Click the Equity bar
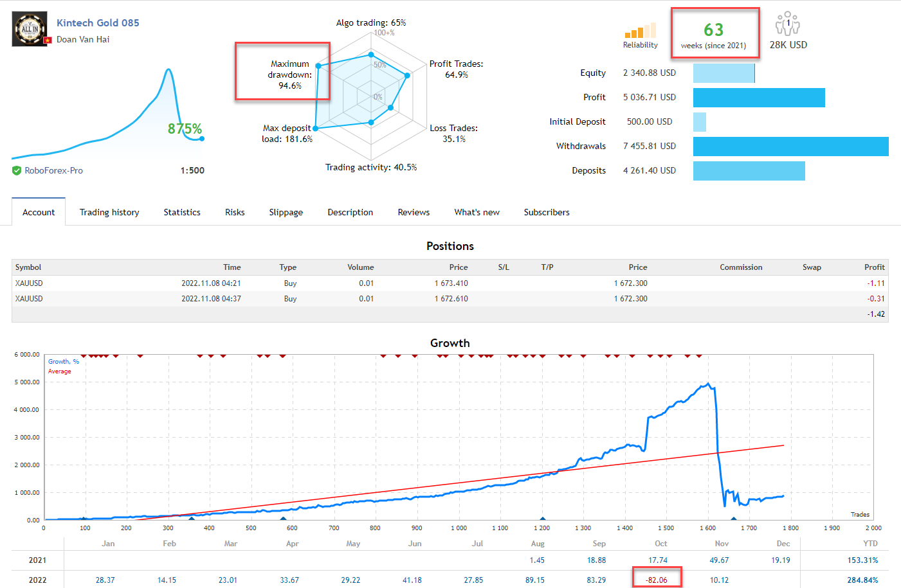 (724, 73)
